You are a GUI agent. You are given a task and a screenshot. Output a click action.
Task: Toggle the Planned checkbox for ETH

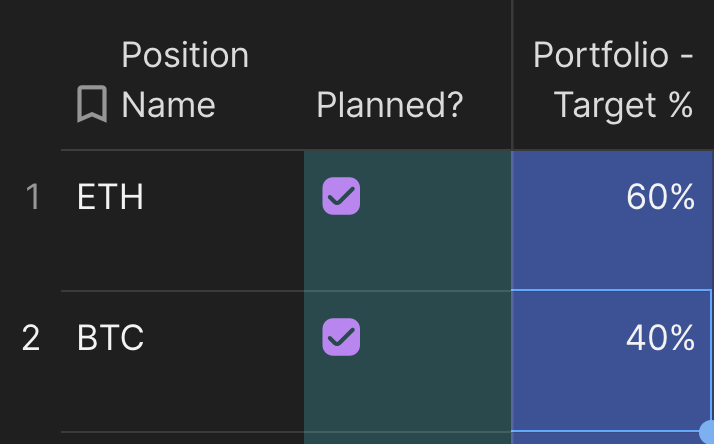click(341, 197)
